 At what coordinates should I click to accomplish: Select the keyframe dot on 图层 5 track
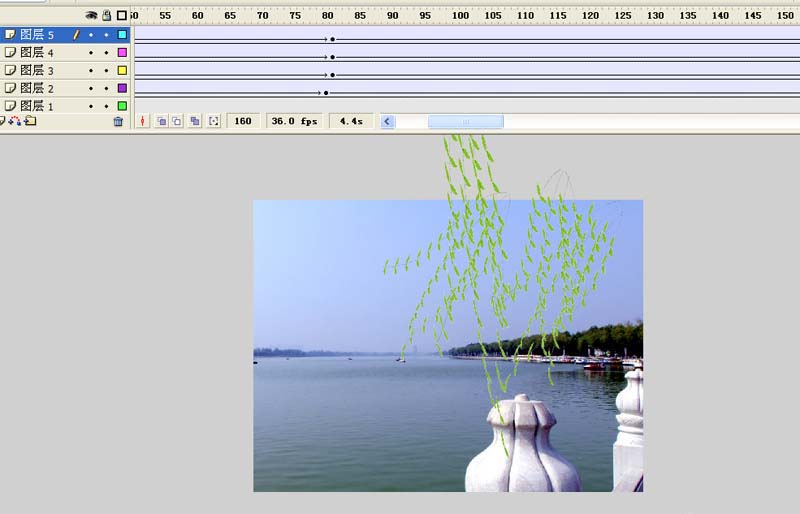pyautogui.click(x=332, y=39)
